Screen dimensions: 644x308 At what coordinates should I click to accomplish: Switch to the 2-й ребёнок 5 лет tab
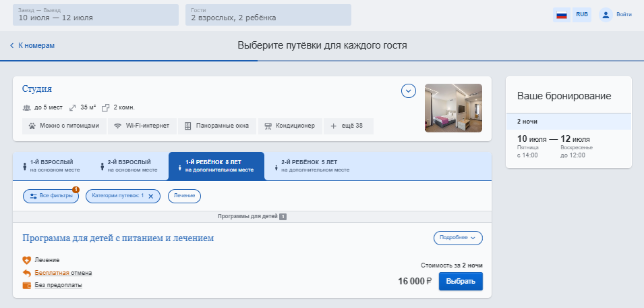[x=312, y=166]
